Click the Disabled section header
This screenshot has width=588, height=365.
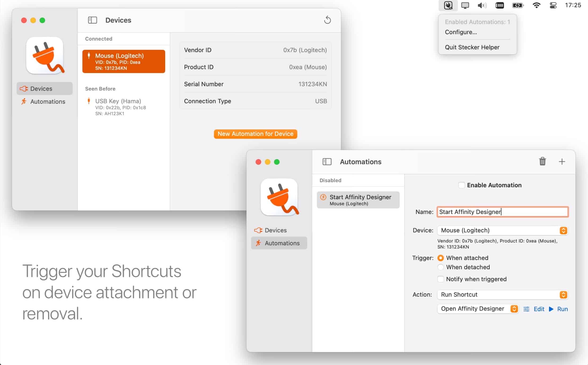pos(330,180)
